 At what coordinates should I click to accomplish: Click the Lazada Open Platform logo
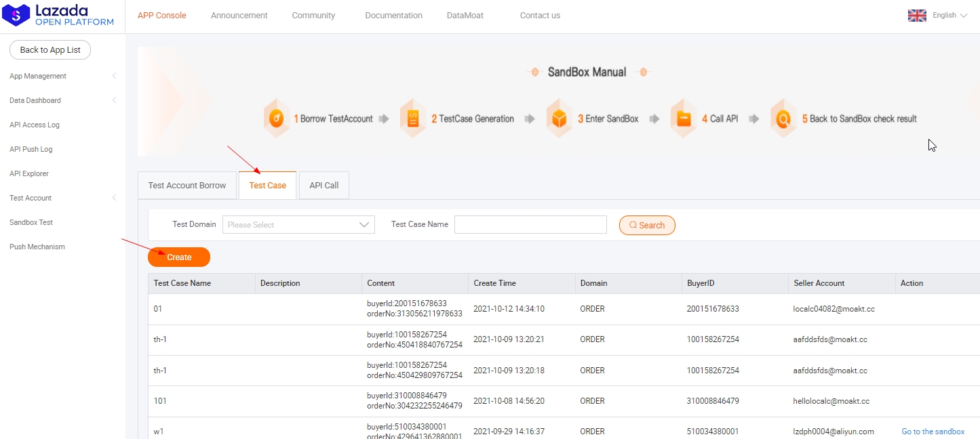58,16
